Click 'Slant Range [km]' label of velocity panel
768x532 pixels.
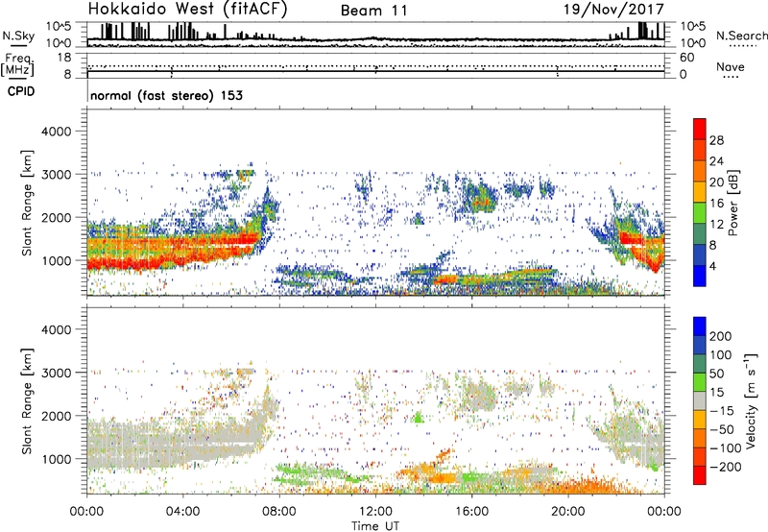(x=27, y=401)
